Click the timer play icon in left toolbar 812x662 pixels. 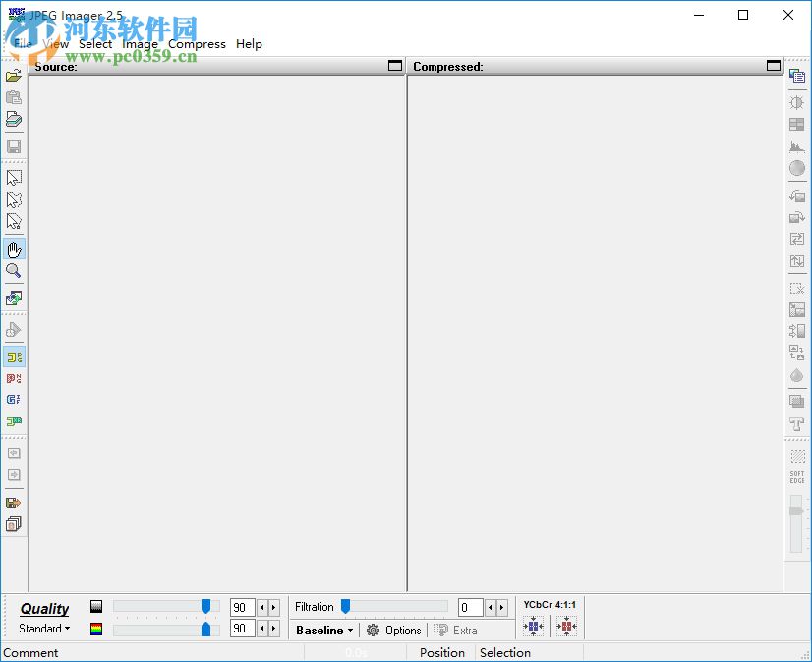click(14, 330)
